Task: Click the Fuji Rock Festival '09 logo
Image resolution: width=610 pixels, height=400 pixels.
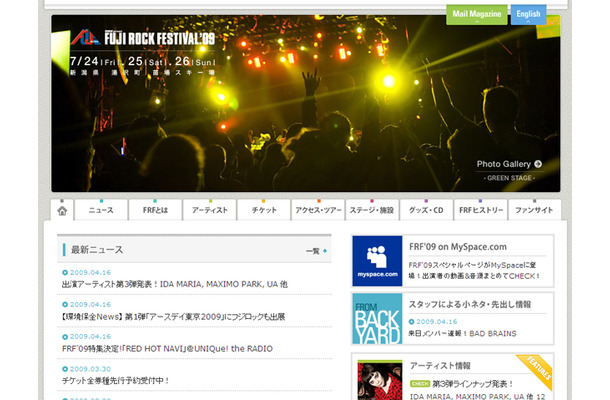Action: tap(143, 38)
